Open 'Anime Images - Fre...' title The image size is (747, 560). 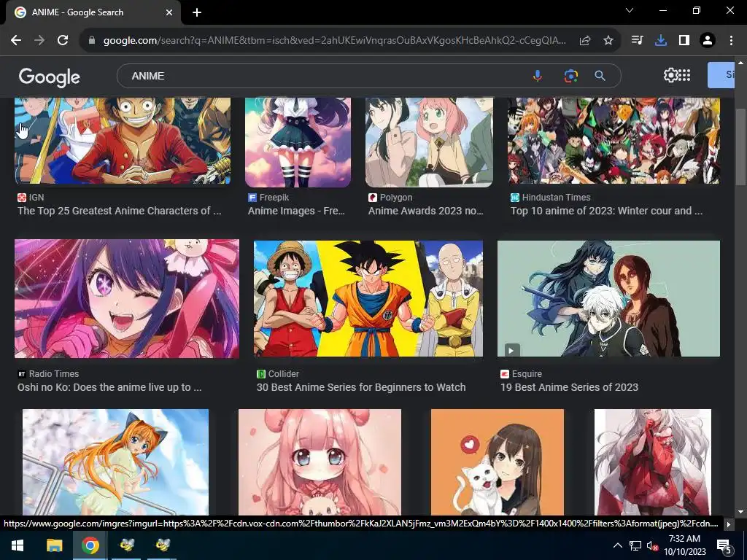[x=296, y=211]
